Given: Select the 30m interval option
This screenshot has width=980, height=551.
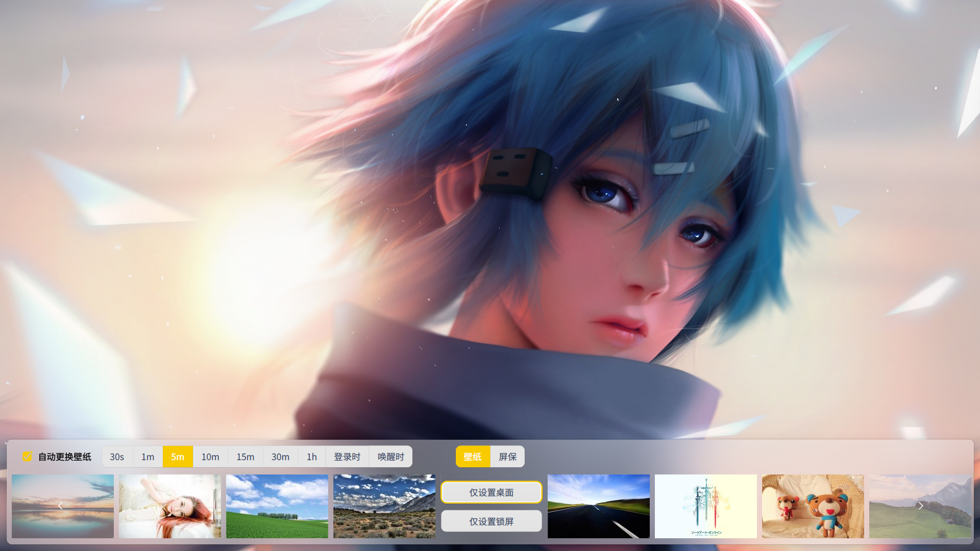Looking at the screenshot, I should [280, 457].
